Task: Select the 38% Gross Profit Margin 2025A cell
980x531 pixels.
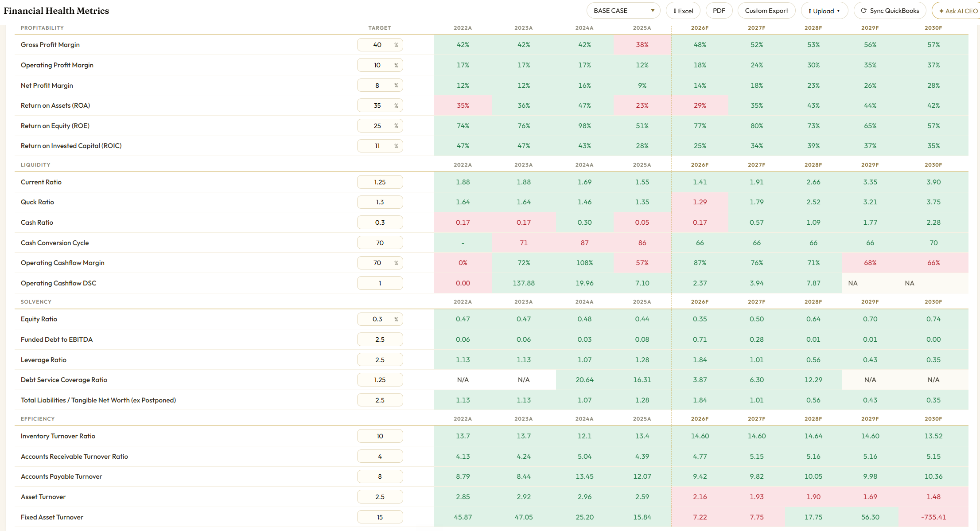Action: click(642, 45)
